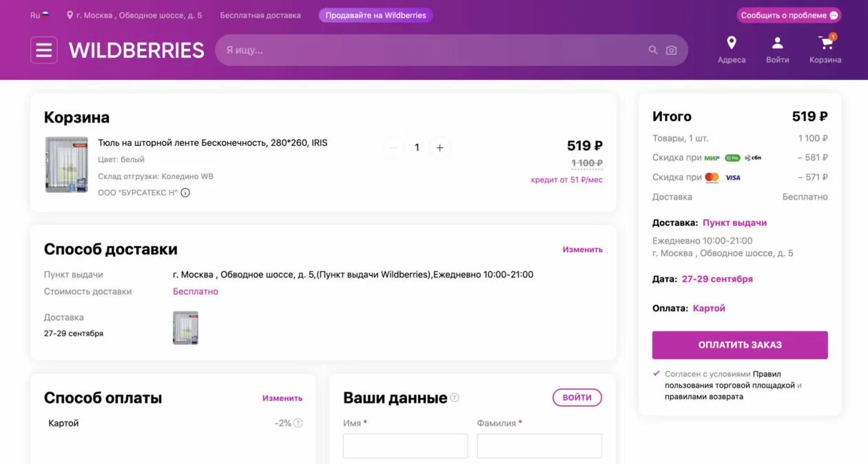The image size is (868, 464).
Task: Click the Бесплатно delivery cost text
Action: (196, 291)
